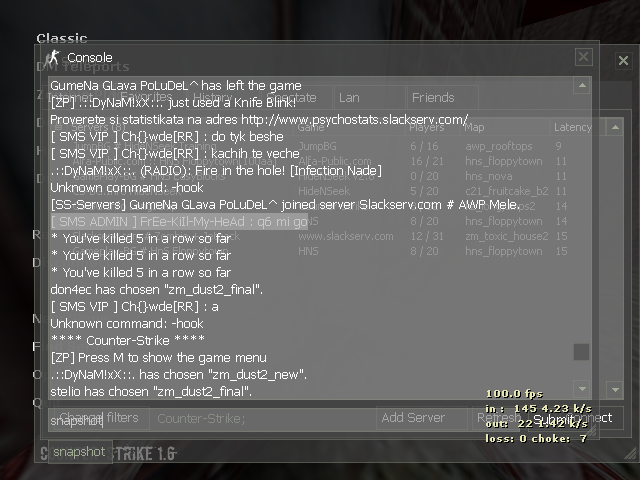Select the snapshot autocomplete suggestion
640x480 pixels.
tap(80, 452)
